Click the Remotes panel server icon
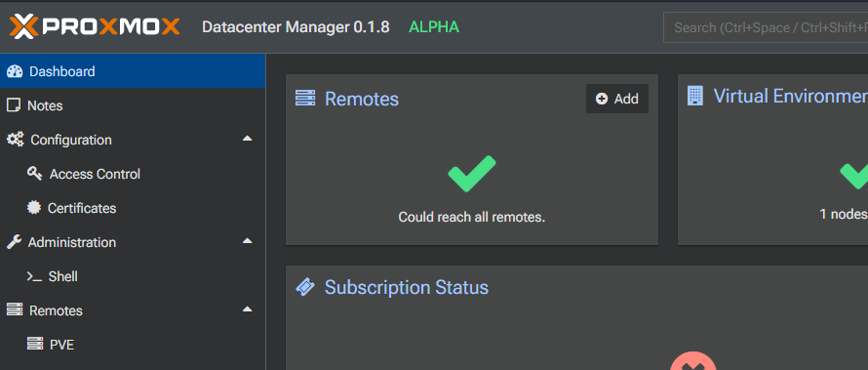 [305, 98]
